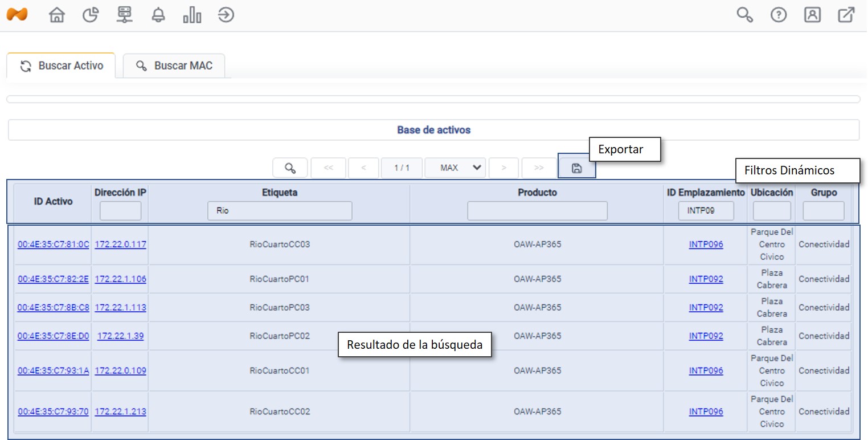Expand the MAX page size dropdown

[x=461, y=168]
